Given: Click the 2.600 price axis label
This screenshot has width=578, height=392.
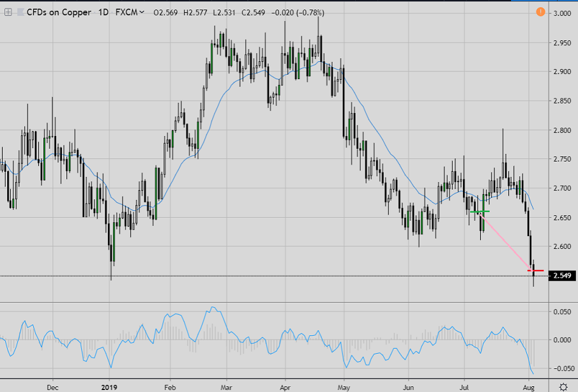Looking at the screenshot, I should coord(563,246).
